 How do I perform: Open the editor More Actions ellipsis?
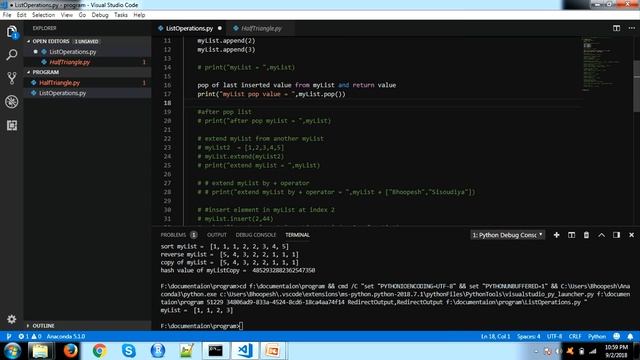[x=631, y=28]
